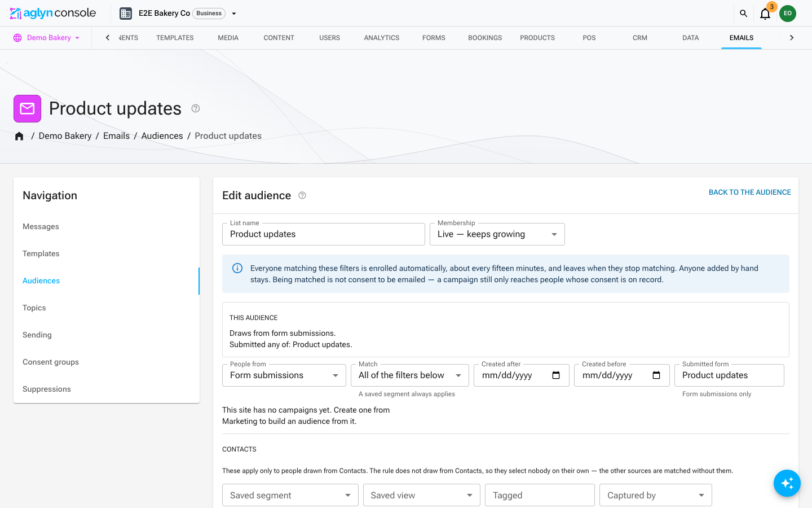Click the help icon beside Edit audience
This screenshot has width=812, height=508.
302,195
